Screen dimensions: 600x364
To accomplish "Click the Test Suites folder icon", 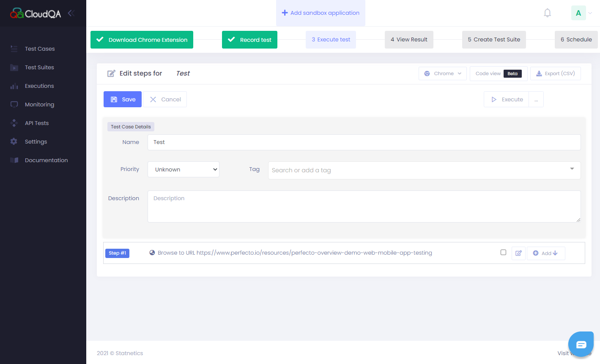I will pos(14,67).
